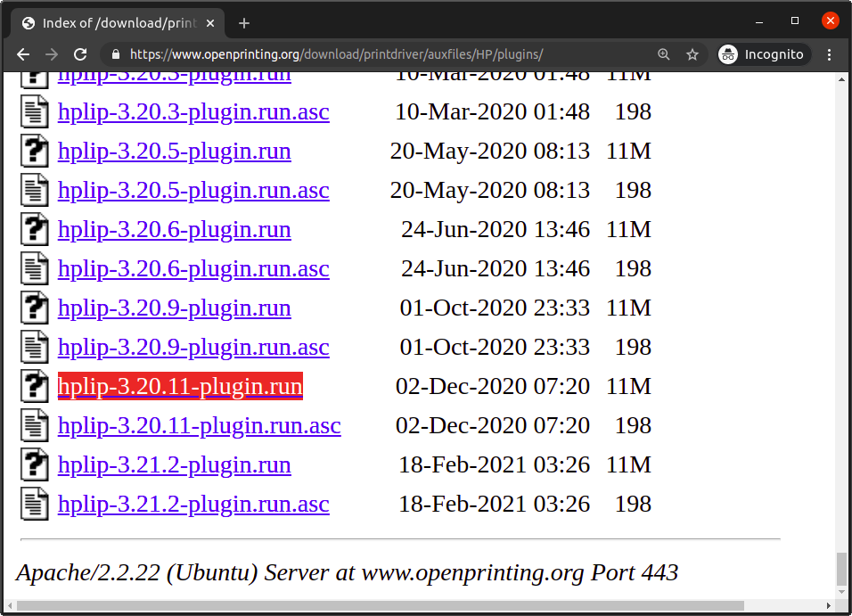852x616 pixels.
Task: Click the unknown file icon for hplip-3.20.11-plugin.run
Action: point(34,386)
